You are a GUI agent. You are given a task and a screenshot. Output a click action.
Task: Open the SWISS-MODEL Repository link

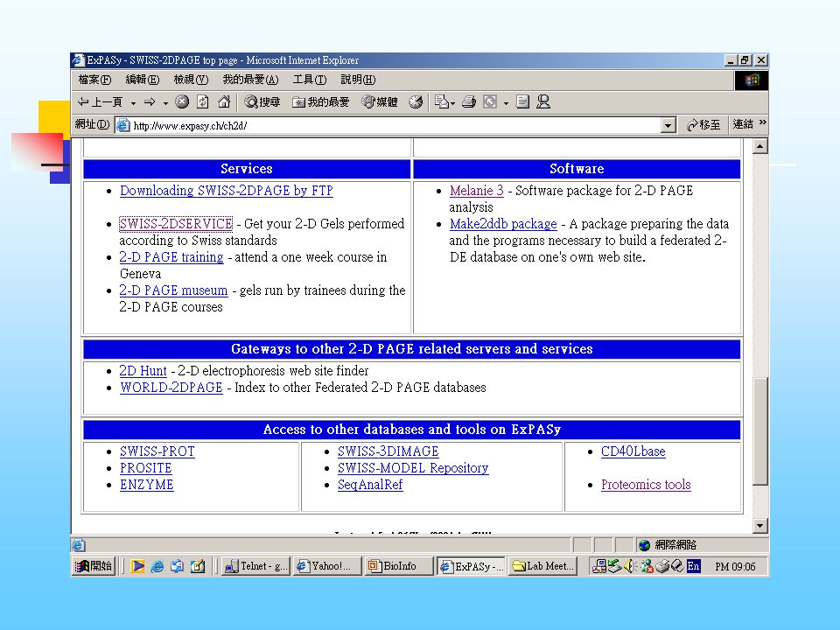(413, 468)
